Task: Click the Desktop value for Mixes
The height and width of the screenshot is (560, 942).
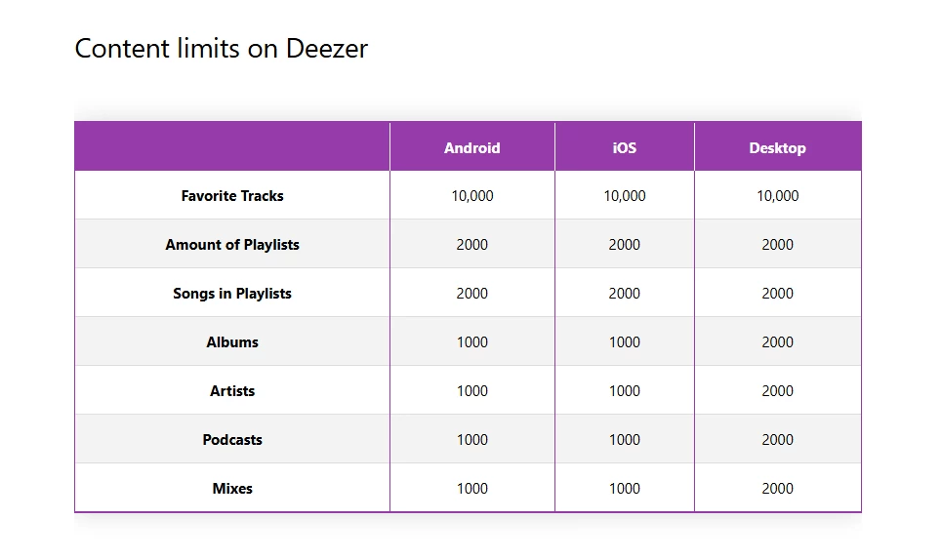Action: click(x=777, y=489)
